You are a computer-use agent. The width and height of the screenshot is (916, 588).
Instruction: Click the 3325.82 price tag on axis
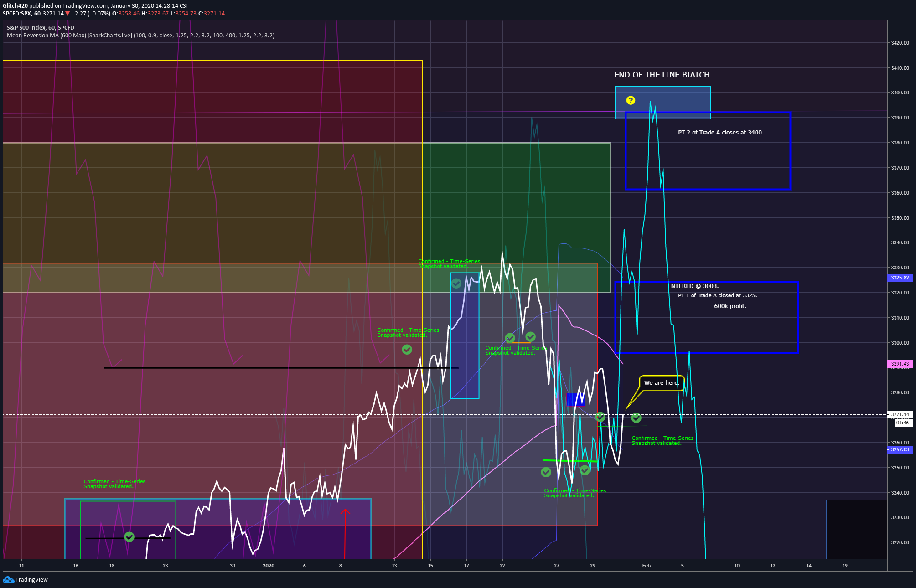pyautogui.click(x=900, y=278)
